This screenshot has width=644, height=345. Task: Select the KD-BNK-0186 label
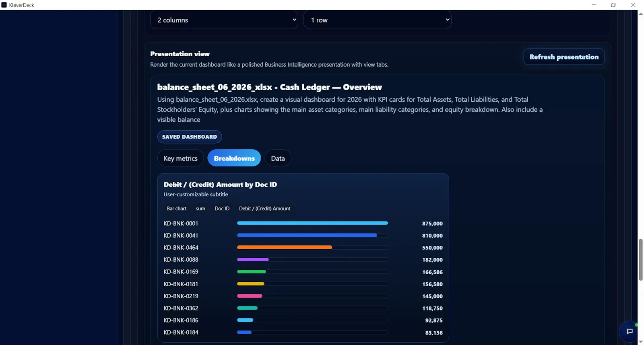(181, 320)
